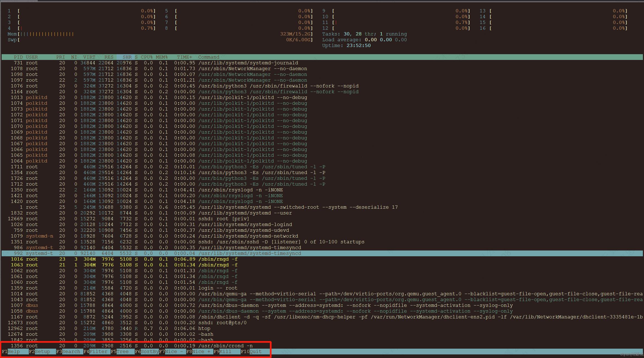Select PID 1016 rngd process row
The image size is (644, 358).
tap(322, 259)
